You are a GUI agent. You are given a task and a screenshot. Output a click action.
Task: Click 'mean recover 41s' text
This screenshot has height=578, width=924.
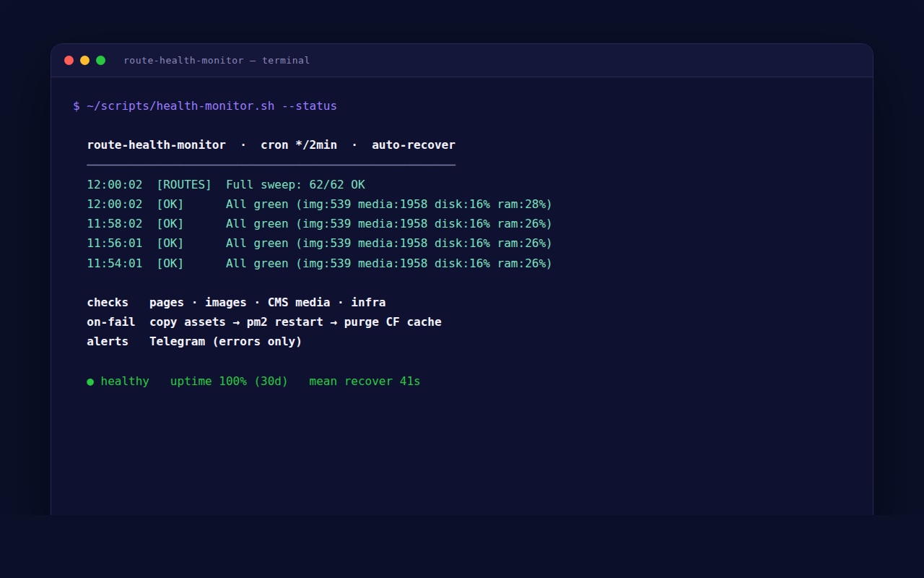click(365, 381)
